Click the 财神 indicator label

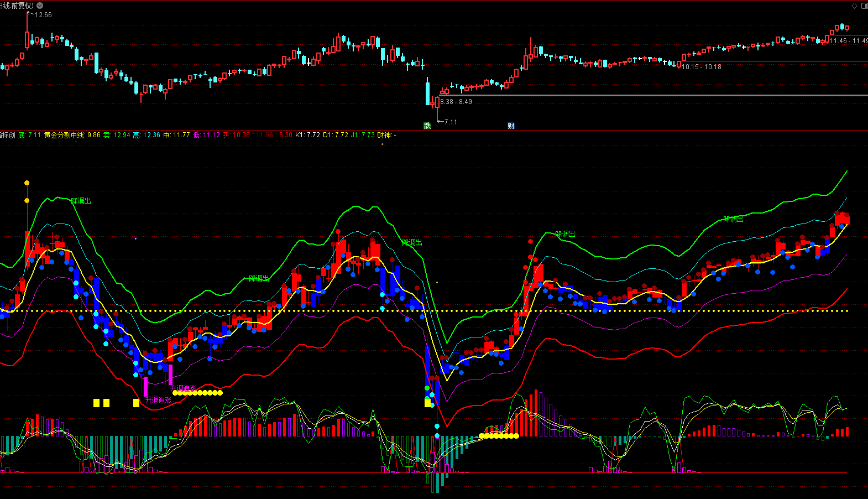(386, 135)
